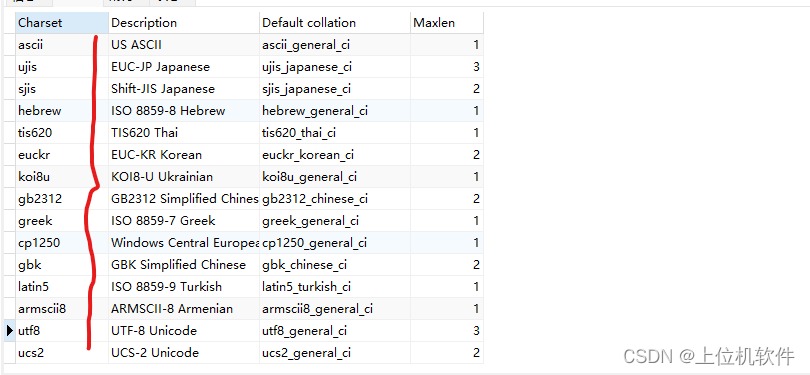Click the Maxlen value in the gbk row
This screenshot has width=810, height=375.
pos(447,265)
